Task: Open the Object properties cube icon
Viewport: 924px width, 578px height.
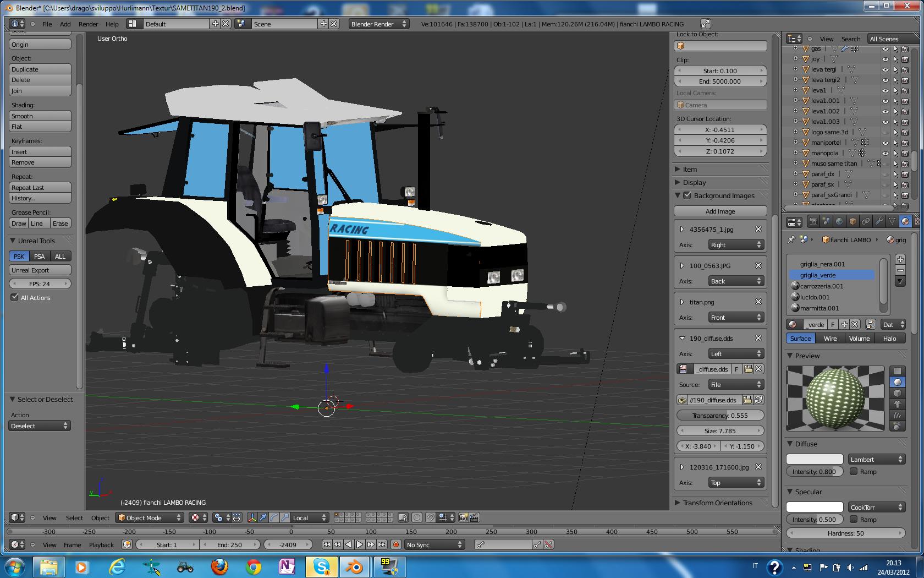Action: tap(853, 221)
